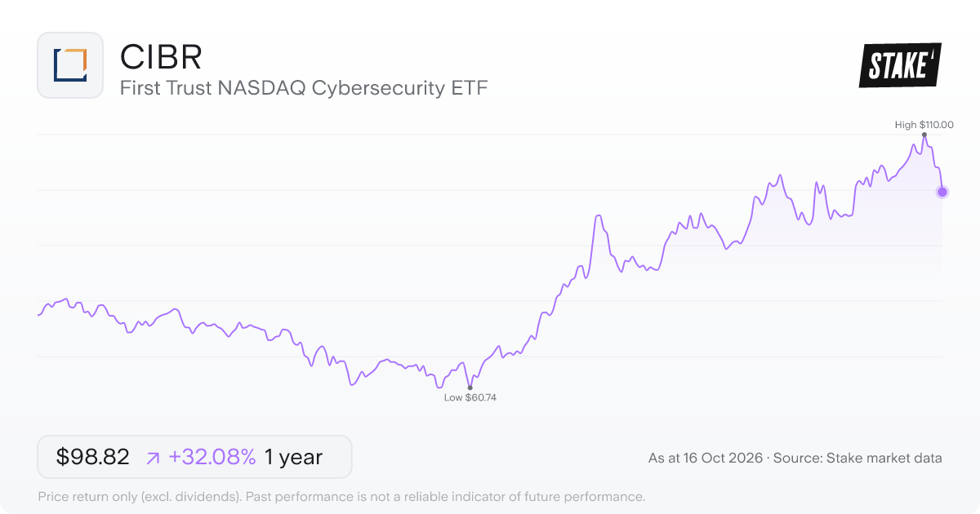
Task: Click the price summary pill box
Action: 194,457
